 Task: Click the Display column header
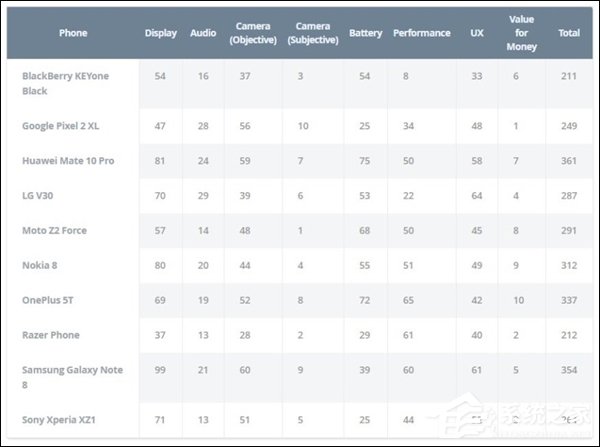161,33
